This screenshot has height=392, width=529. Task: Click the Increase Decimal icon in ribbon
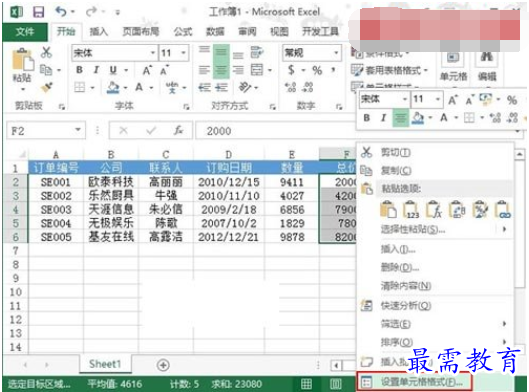point(290,88)
